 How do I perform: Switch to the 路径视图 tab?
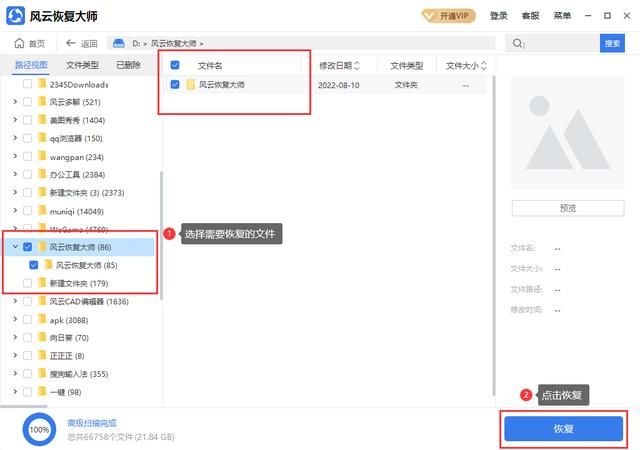click(x=31, y=65)
